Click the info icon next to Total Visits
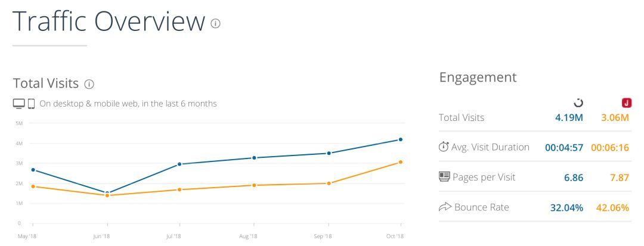644x246 pixels. pos(89,84)
